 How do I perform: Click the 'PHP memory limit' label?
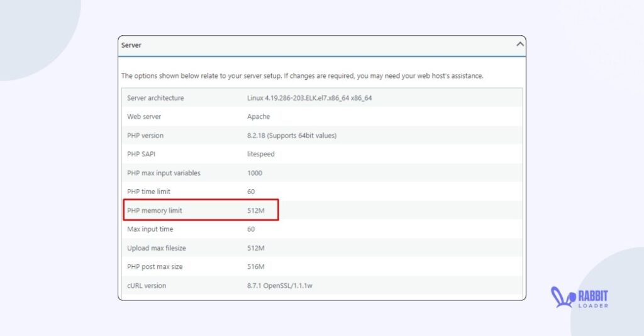[155, 210]
